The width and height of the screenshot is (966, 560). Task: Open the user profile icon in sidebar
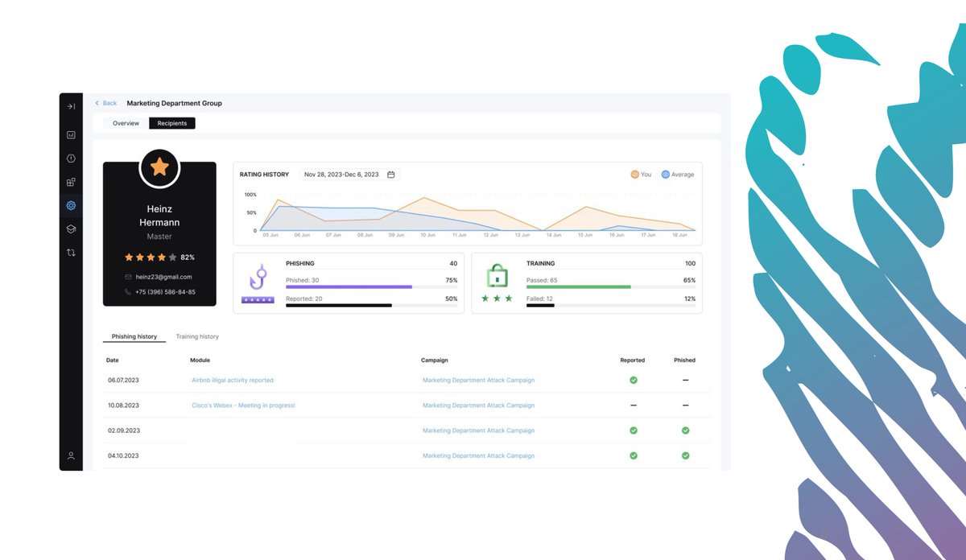coord(71,456)
